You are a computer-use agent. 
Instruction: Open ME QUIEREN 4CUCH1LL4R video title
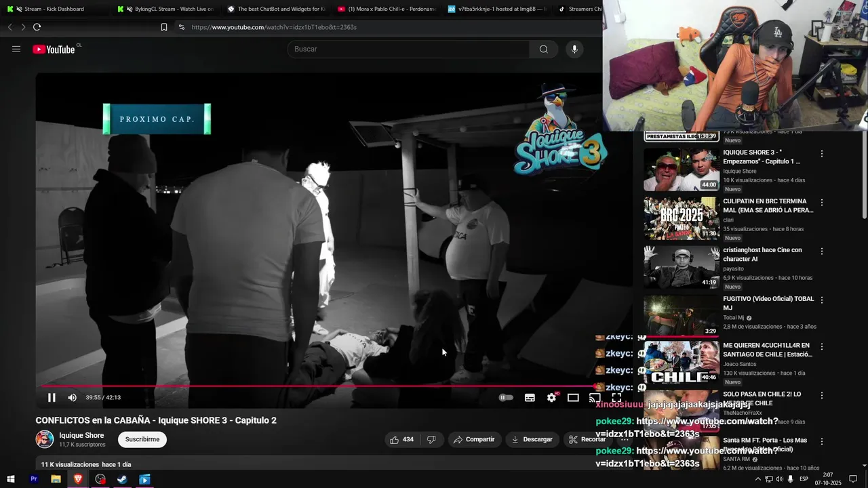point(768,350)
